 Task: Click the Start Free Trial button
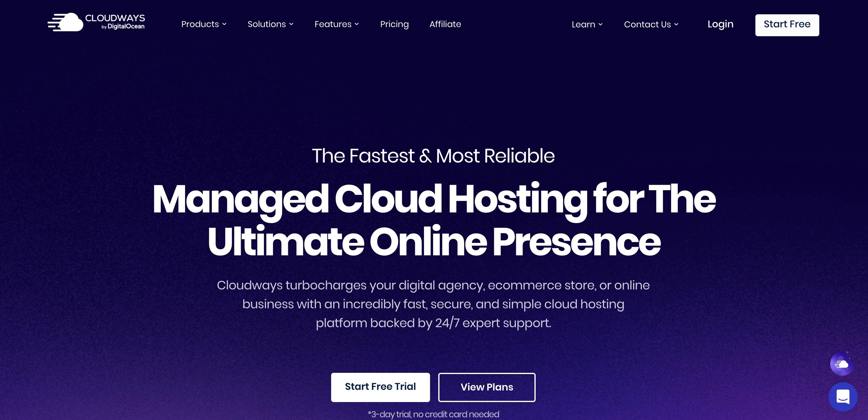tap(380, 386)
